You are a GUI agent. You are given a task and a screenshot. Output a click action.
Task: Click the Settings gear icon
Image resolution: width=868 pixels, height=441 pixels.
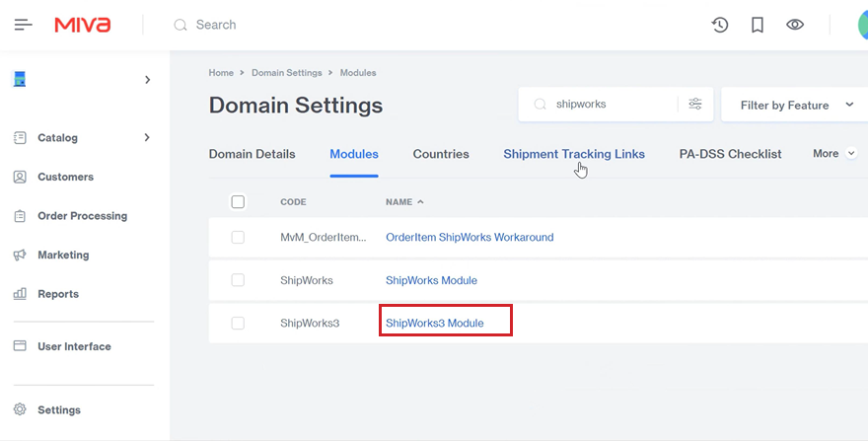(x=20, y=409)
